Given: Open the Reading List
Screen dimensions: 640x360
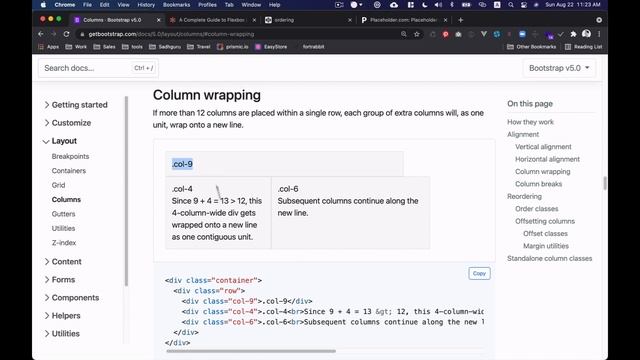Looking at the screenshot, I should [x=583, y=47].
